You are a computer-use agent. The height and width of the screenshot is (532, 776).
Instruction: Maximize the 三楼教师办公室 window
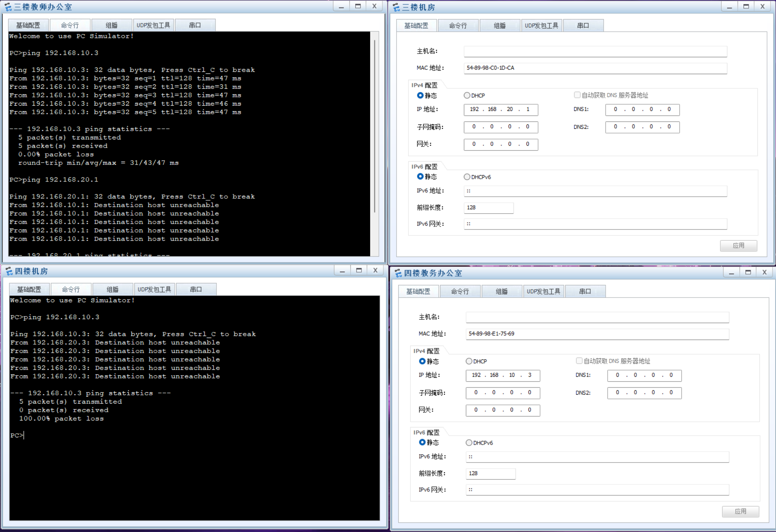pyautogui.click(x=358, y=6)
